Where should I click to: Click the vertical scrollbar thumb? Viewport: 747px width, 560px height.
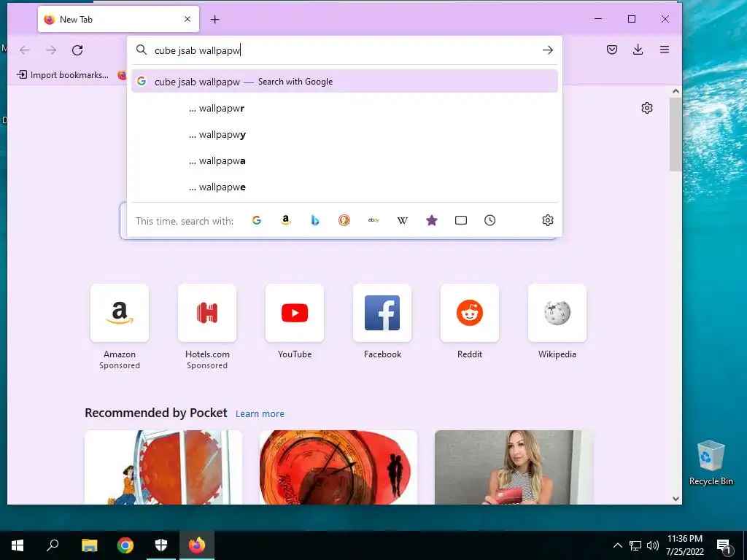[x=676, y=134]
